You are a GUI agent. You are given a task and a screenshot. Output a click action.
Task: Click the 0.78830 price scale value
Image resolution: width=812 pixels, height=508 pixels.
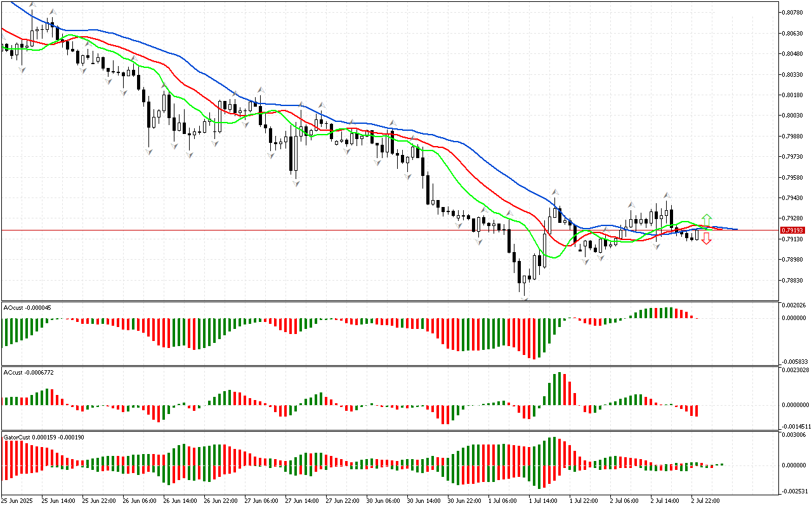pyautogui.click(x=792, y=280)
